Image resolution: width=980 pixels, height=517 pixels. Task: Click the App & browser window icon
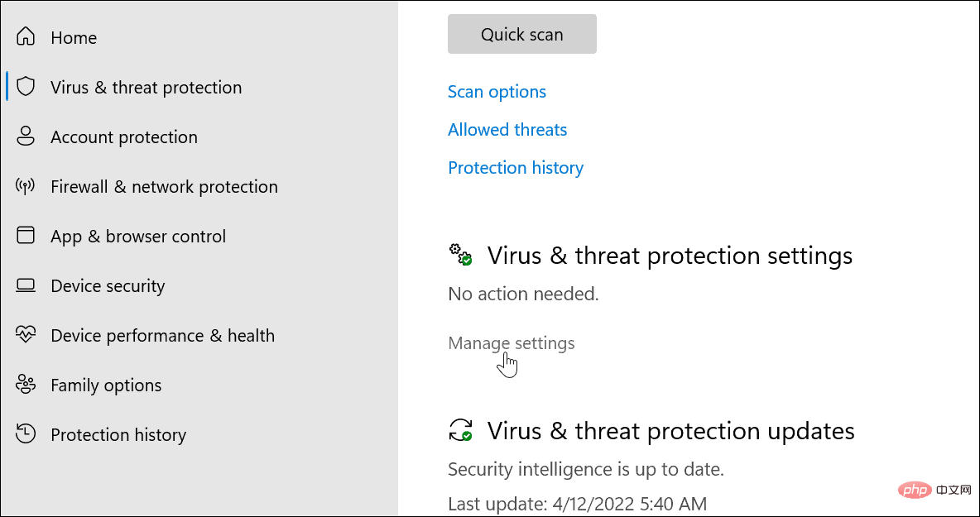(x=26, y=236)
